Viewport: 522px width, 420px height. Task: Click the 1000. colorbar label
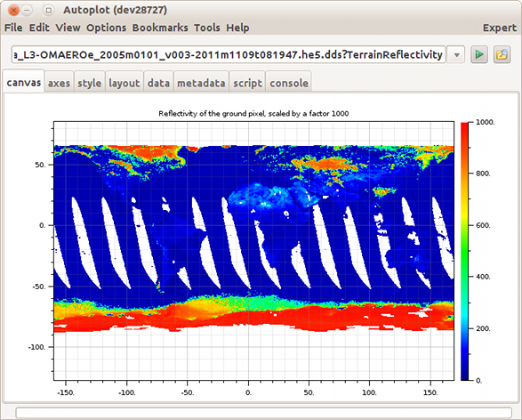pyautogui.click(x=485, y=122)
